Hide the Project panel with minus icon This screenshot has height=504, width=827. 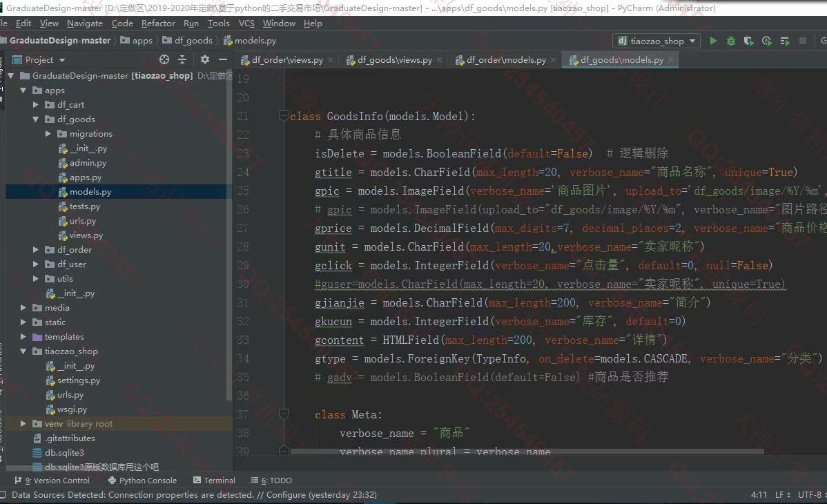click(223, 59)
